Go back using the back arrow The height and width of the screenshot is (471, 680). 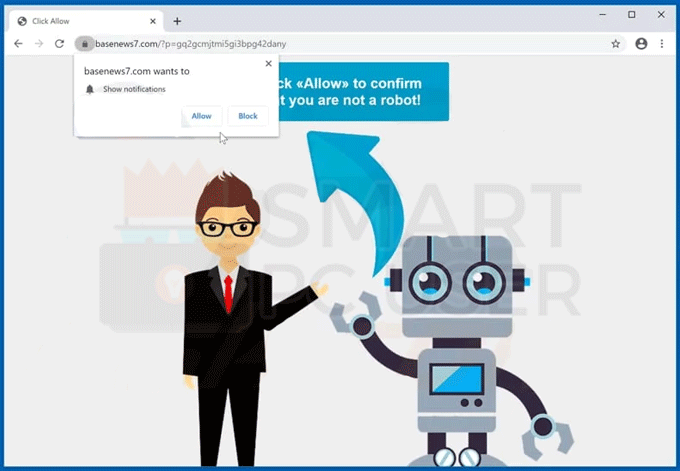18,44
